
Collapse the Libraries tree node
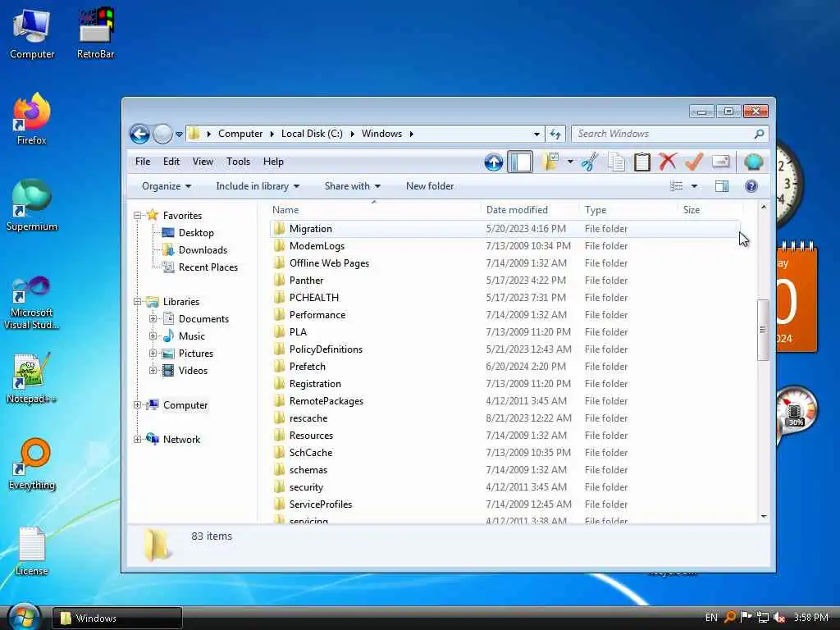[x=138, y=302]
